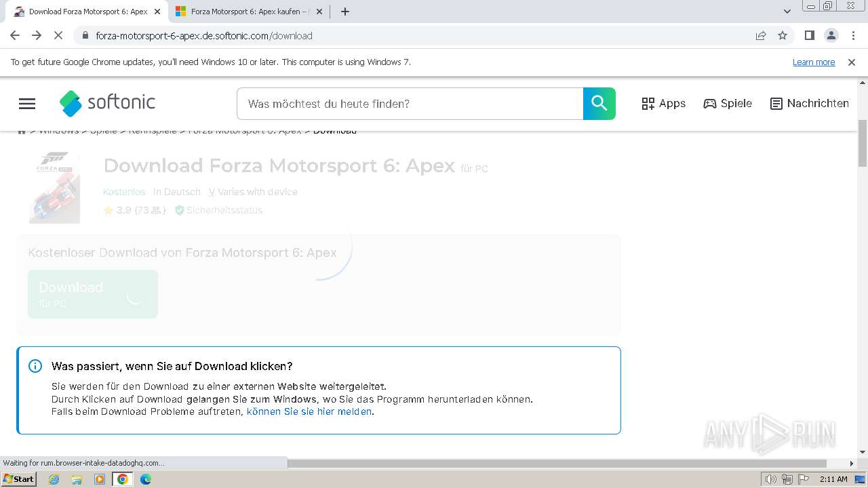Open the Nachrichten section
The height and width of the screenshot is (488, 868).
click(810, 104)
